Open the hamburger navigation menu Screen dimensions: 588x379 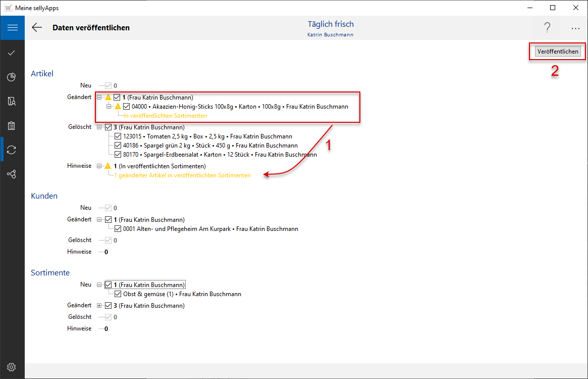12,28
